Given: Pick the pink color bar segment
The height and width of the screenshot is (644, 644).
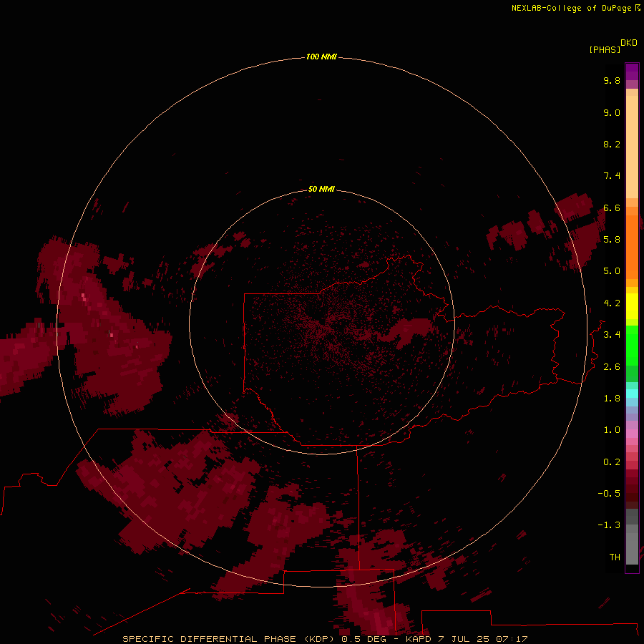Looking at the screenshot, I should tap(632, 434).
